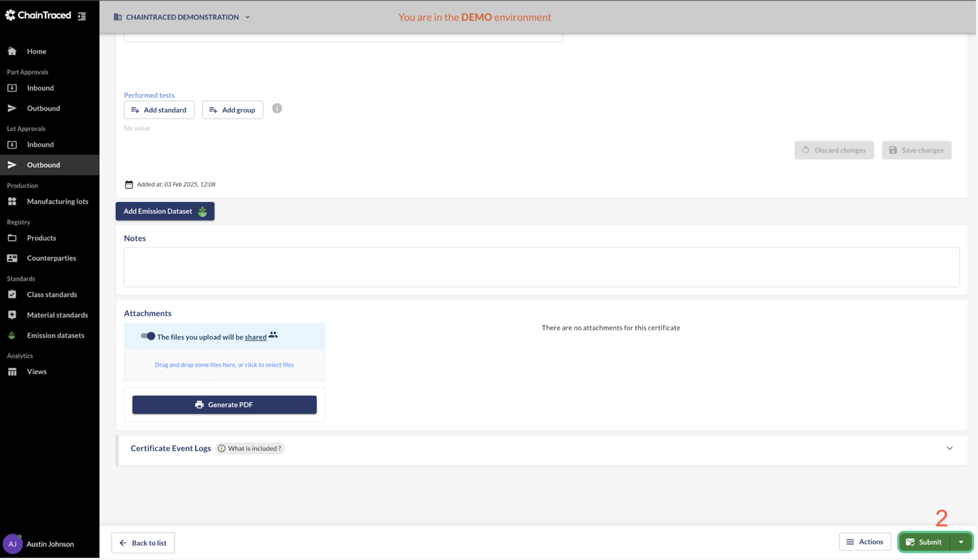Open the Products registry icon
This screenshot has height=560, width=978.
[12, 238]
